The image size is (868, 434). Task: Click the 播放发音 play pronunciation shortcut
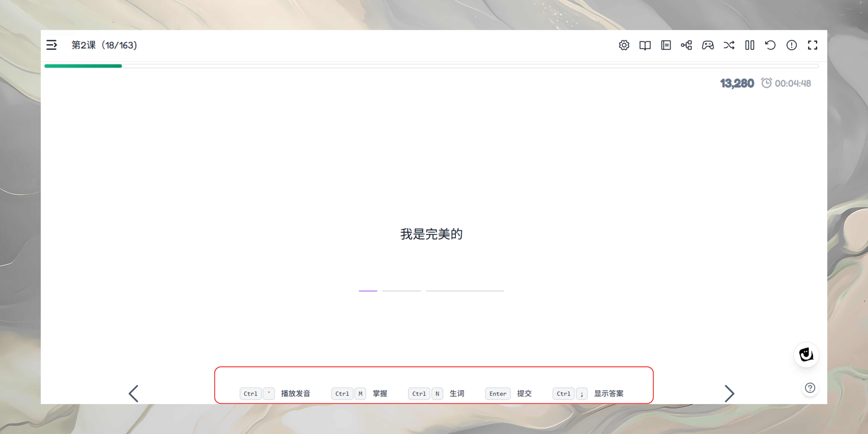[x=295, y=393]
